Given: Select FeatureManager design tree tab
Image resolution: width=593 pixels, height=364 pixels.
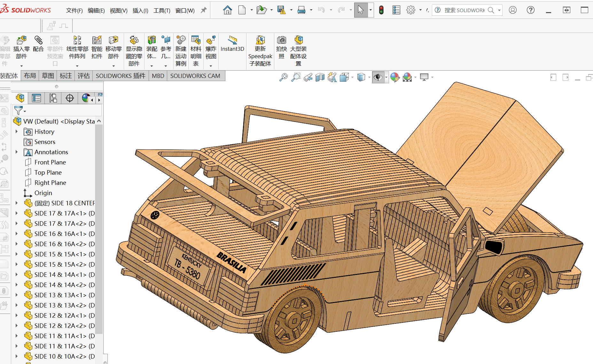Looking at the screenshot, I should 20,98.
